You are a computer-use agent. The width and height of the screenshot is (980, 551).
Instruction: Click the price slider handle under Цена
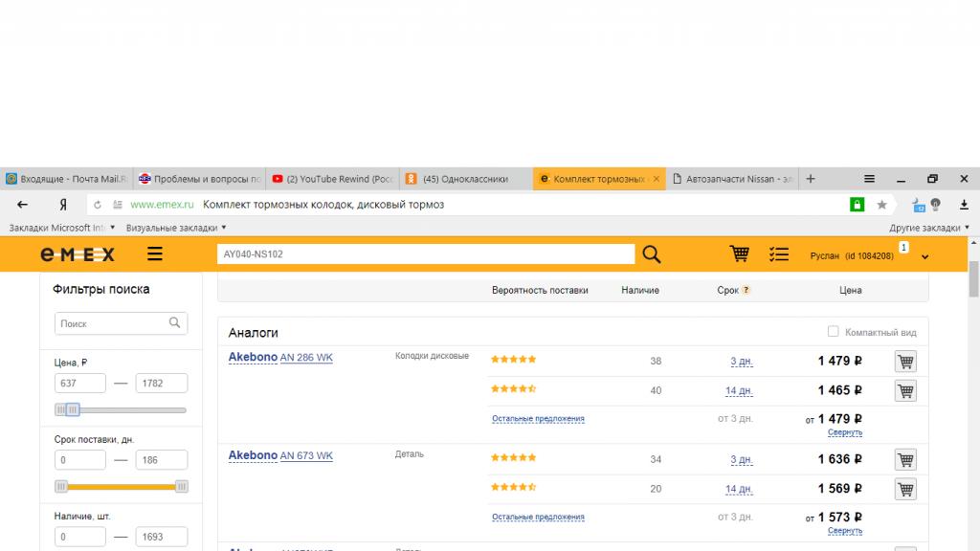coord(73,409)
